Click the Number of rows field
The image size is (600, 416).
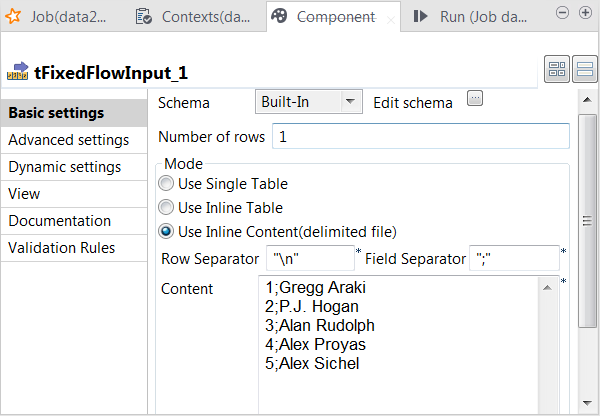pos(420,136)
